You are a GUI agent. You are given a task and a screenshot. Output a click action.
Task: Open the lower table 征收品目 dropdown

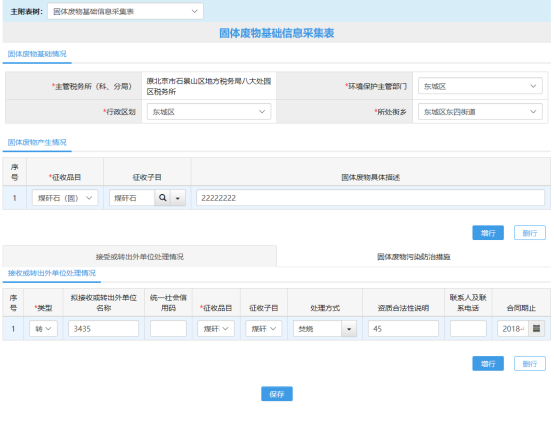point(216,329)
